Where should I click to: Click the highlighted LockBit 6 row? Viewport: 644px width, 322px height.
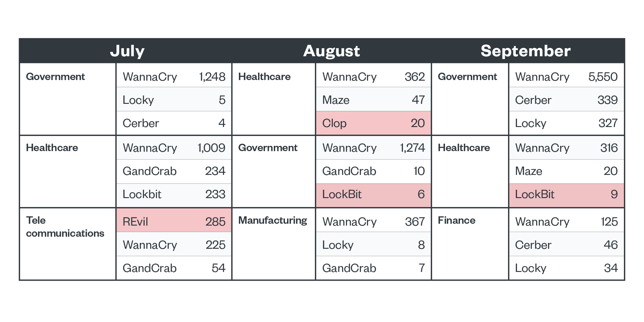pyautogui.click(x=373, y=194)
